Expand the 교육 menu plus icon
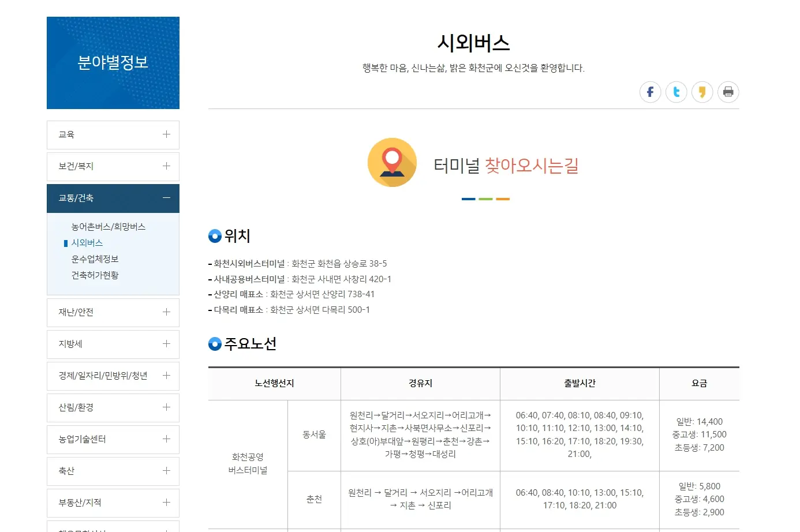Screen dimensions: 800x532 [x=166, y=134]
